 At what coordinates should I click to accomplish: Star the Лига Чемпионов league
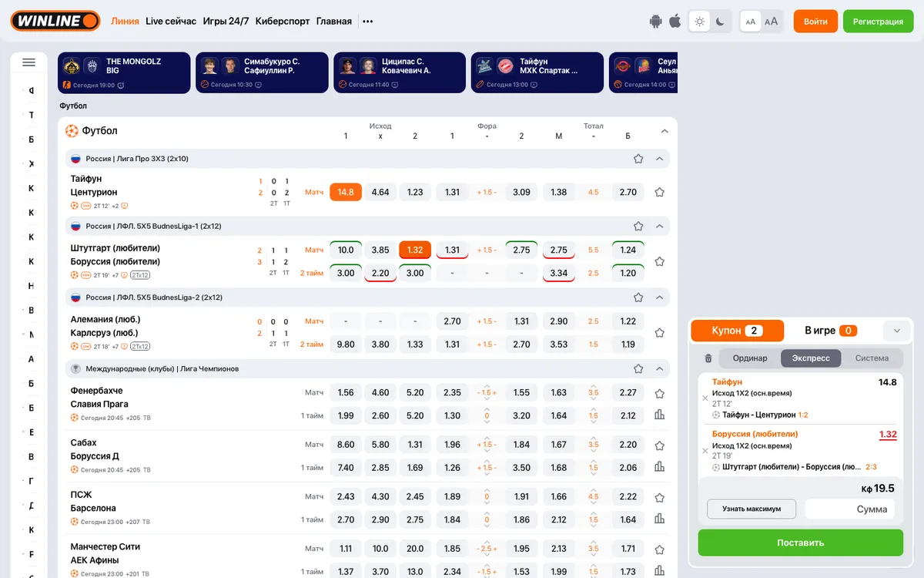click(638, 369)
